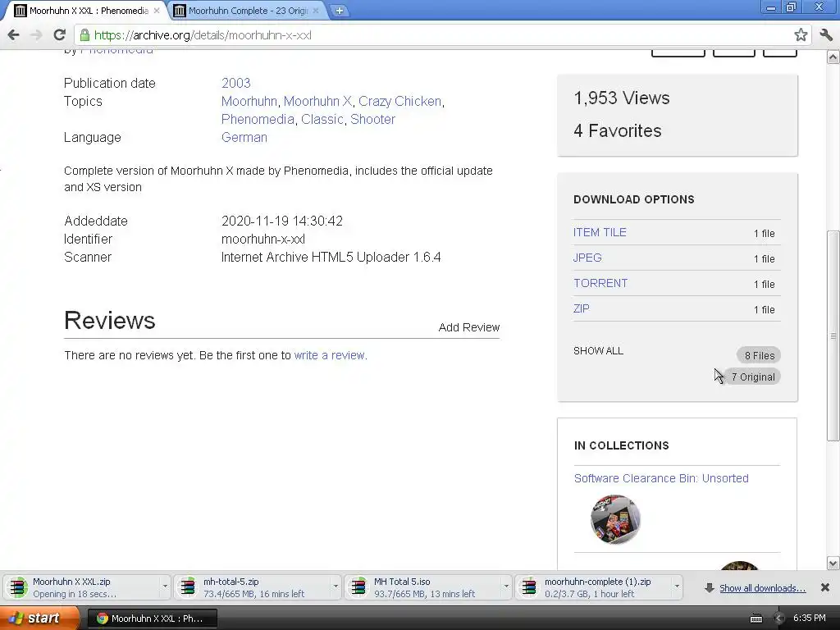Open the Crazy Chicken topic link
840x630 pixels.
[x=399, y=101]
